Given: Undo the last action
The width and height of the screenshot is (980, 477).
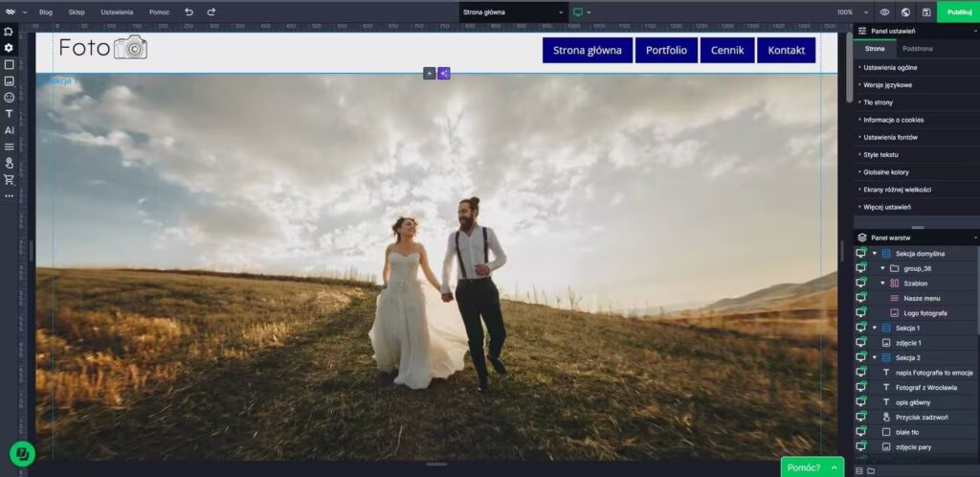Looking at the screenshot, I should coord(189,11).
